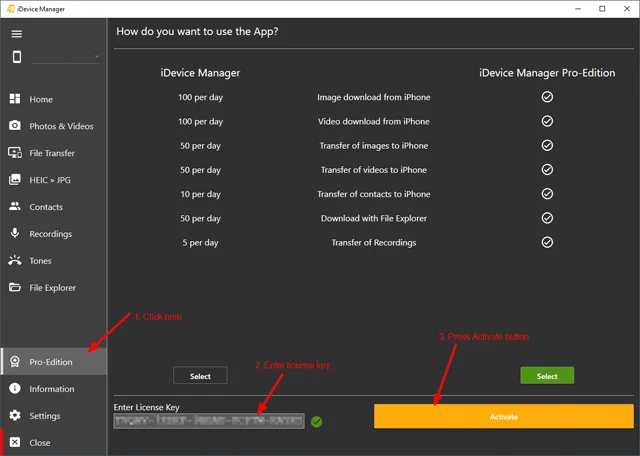Open the File Explorer sidebar entry
This screenshot has width=640, height=456.
tap(52, 288)
